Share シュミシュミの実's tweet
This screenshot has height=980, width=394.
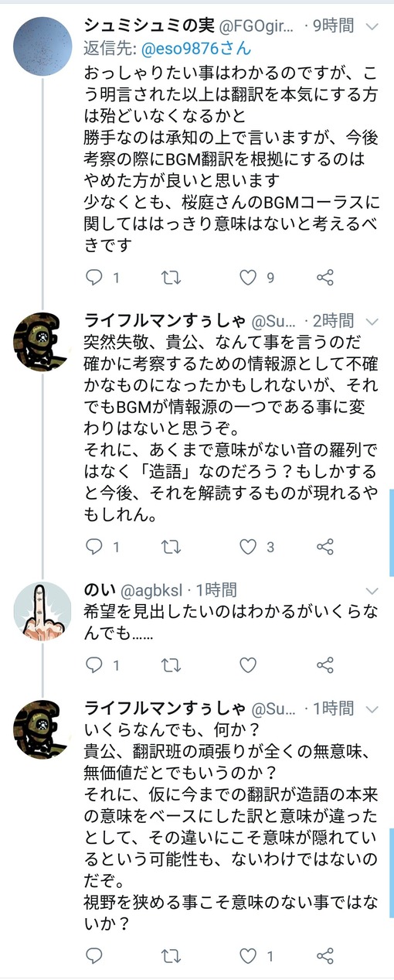tap(325, 278)
